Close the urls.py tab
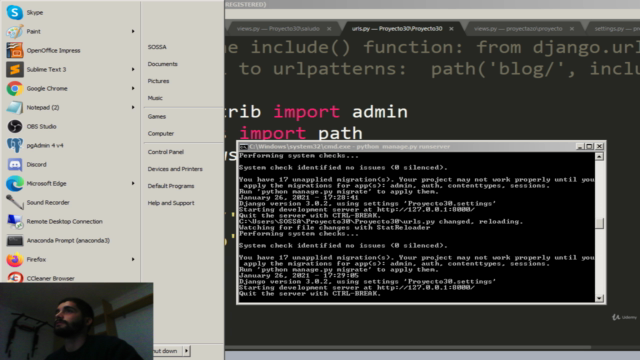 point(451,29)
